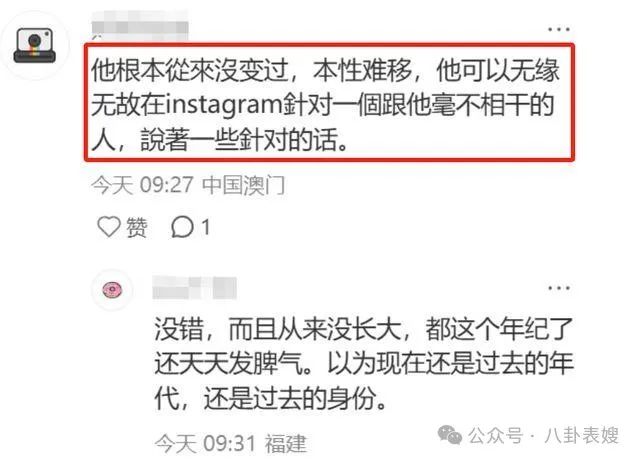
Task: Click the 今天 09:27 timestamp
Action: pyautogui.click(x=142, y=186)
